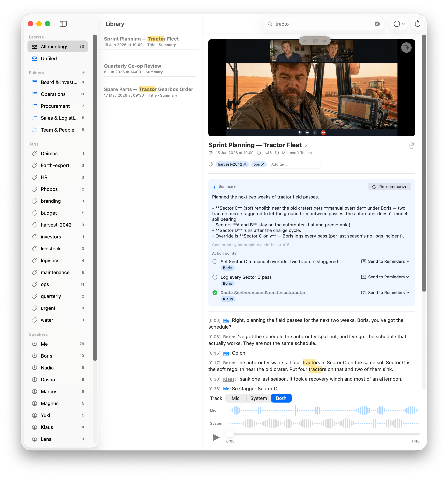This screenshot has height=478, width=448.
Task: Click Boris speaker link at 0:06
Action: pyautogui.click(x=228, y=337)
